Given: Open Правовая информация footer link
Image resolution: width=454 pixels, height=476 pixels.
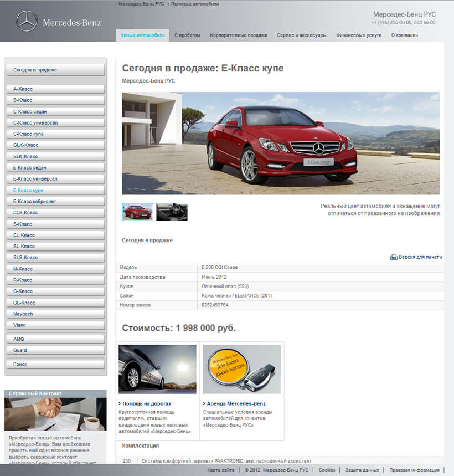Looking at the screenshot, I should click(x=414, y=470).
